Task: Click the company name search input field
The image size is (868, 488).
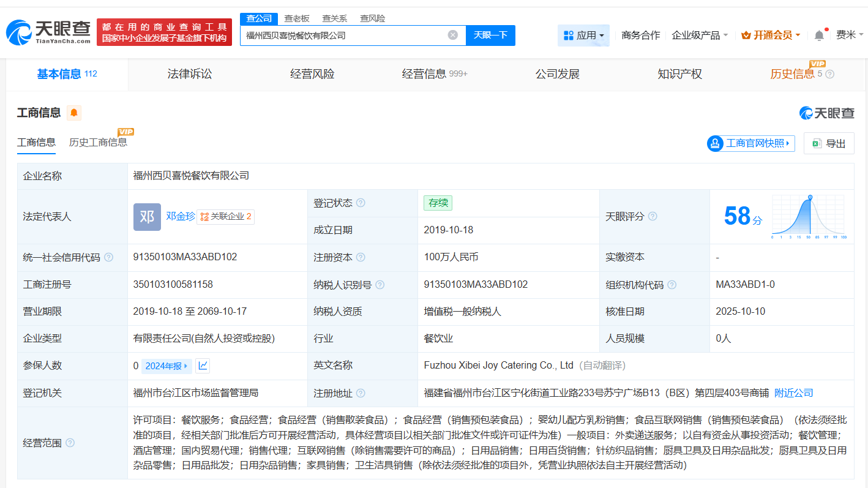Action: tap(343, 35)
